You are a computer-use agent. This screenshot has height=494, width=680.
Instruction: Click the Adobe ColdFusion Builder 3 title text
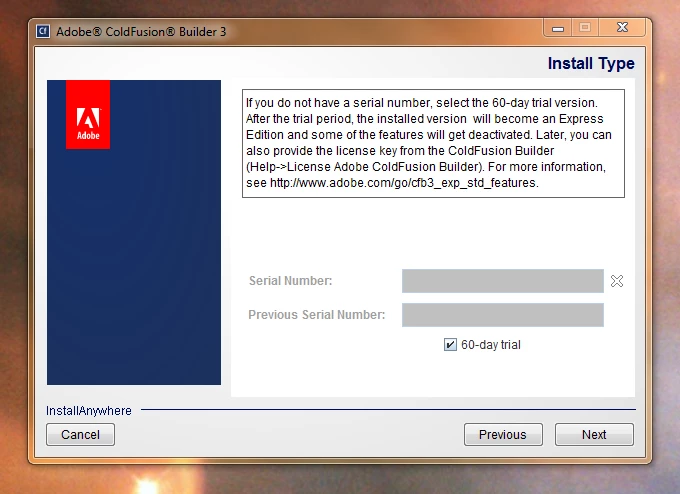141,32
